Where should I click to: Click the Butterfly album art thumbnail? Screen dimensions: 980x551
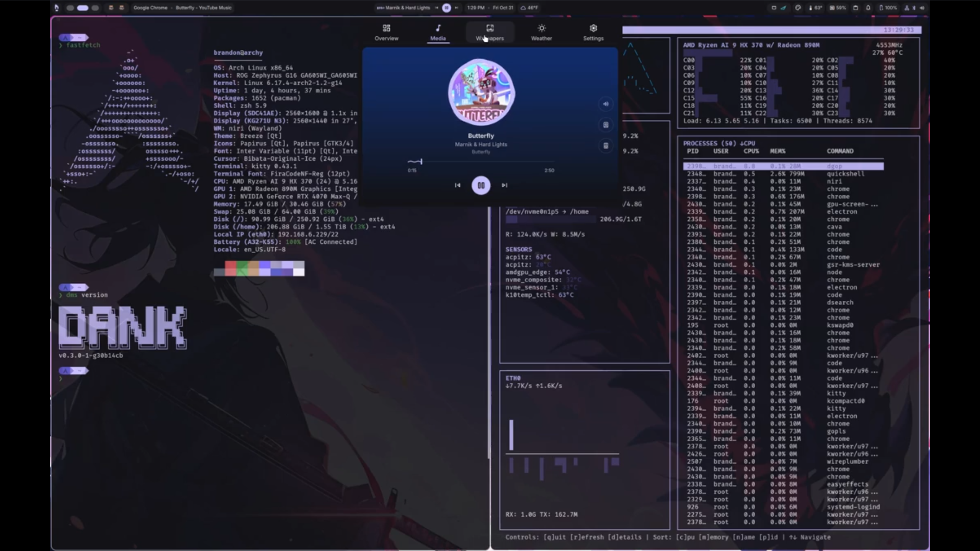[x=481, y=92]
